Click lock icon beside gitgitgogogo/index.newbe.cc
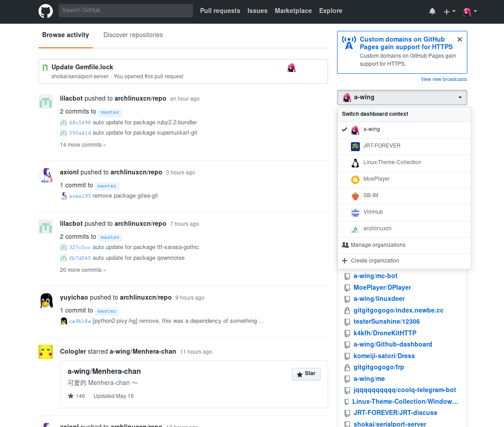The height and width of the screenshot is (427, 504). tap(347, 310)
